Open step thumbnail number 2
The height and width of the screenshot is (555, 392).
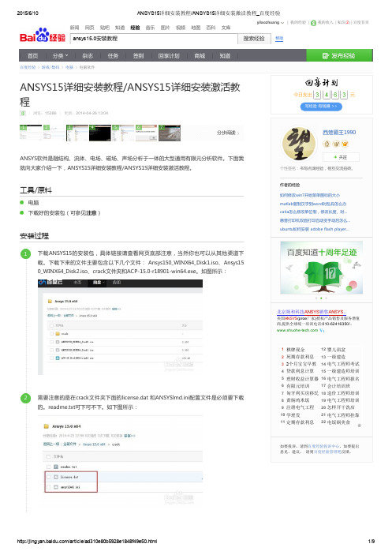[54, 133]
